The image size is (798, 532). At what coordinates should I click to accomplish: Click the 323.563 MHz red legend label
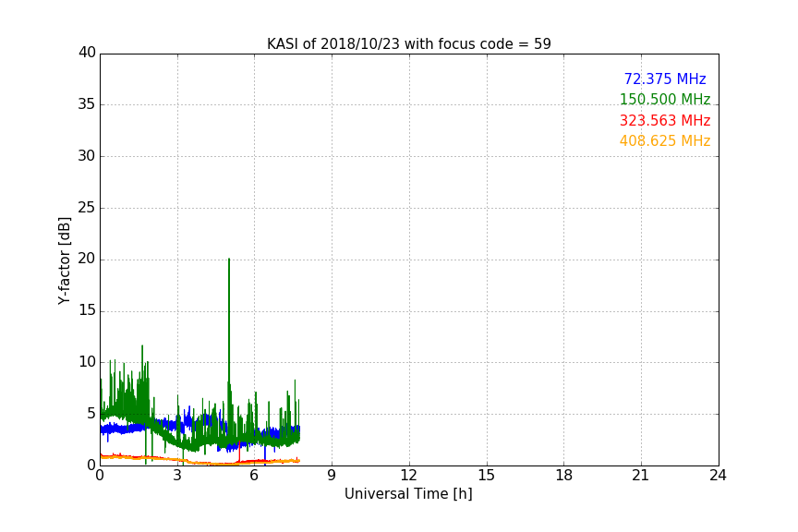[x=665, y=120]
